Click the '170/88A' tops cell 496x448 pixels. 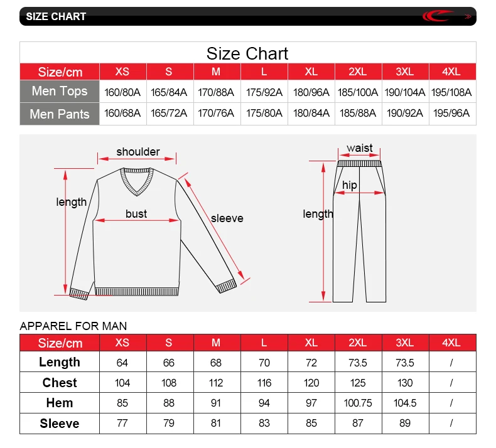coord(216,92)
